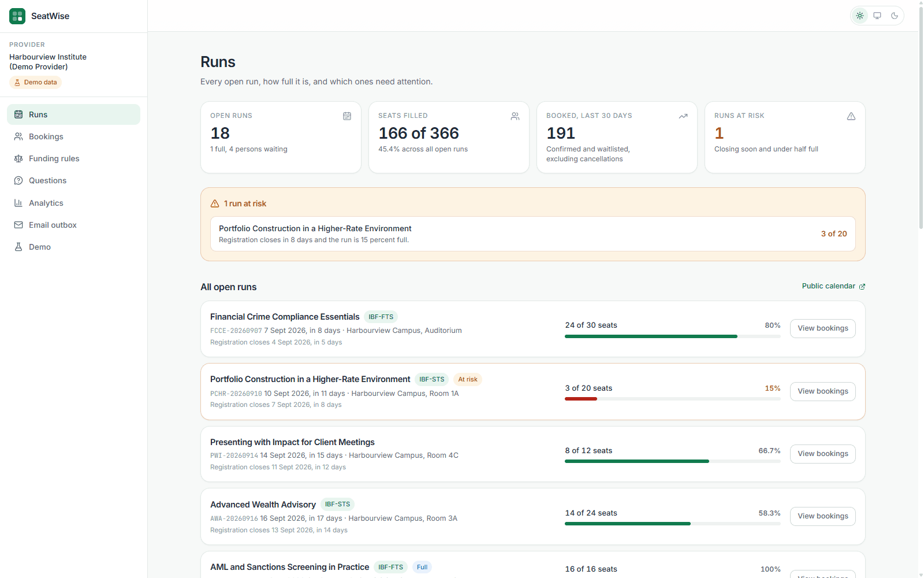Click run code FCCE-20260907
The image size is (924, 578).
click(x=236, y=331)
